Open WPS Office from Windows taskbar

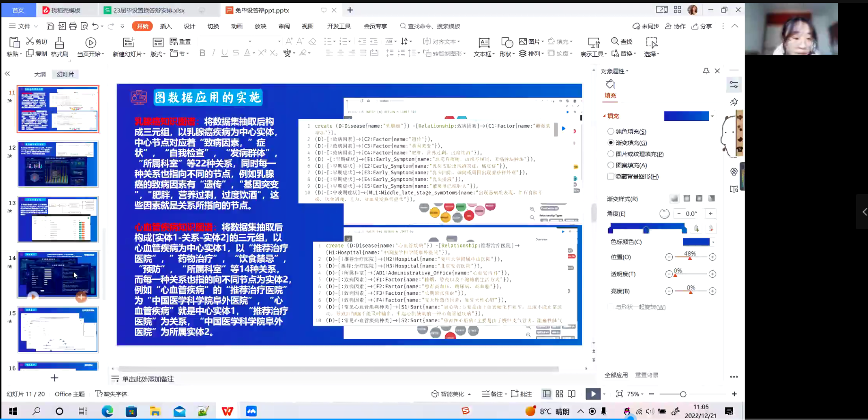pyautogui.click(x=227, y=411)
